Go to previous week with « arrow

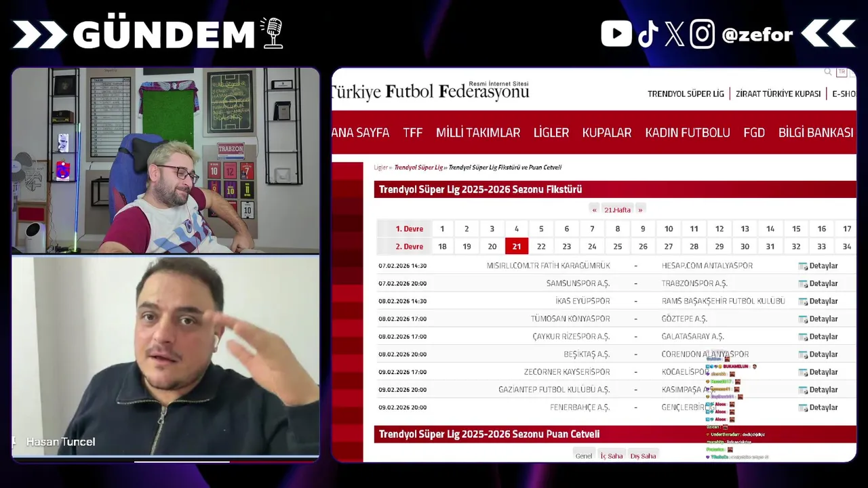594,209
